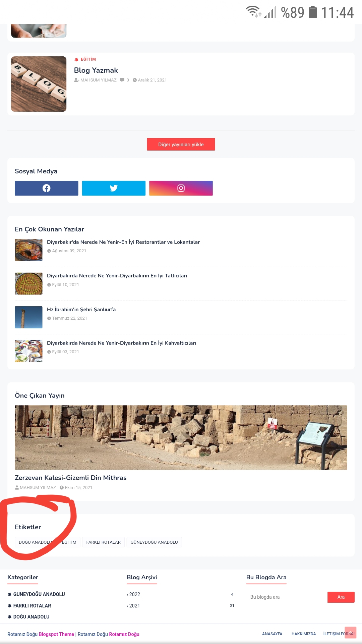Tap the Wi-Fi status icon
Viewport: 362px width, 644px height.
coord(253,11)
